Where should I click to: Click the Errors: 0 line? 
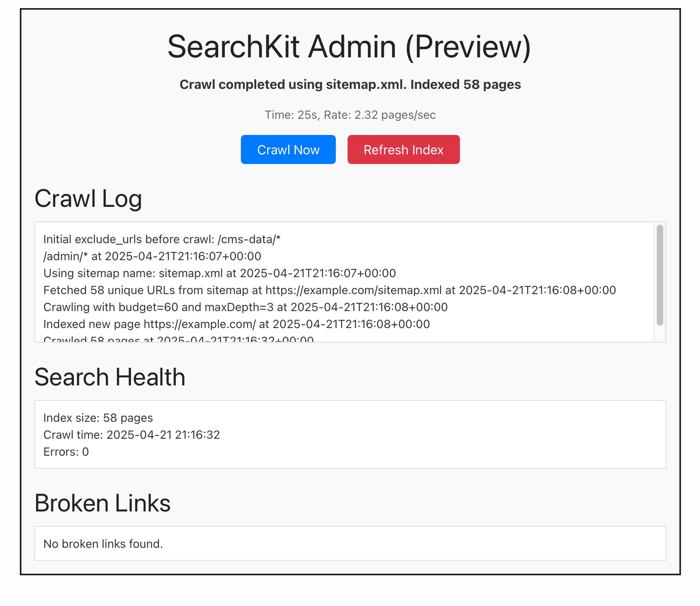tap(66, 452)
